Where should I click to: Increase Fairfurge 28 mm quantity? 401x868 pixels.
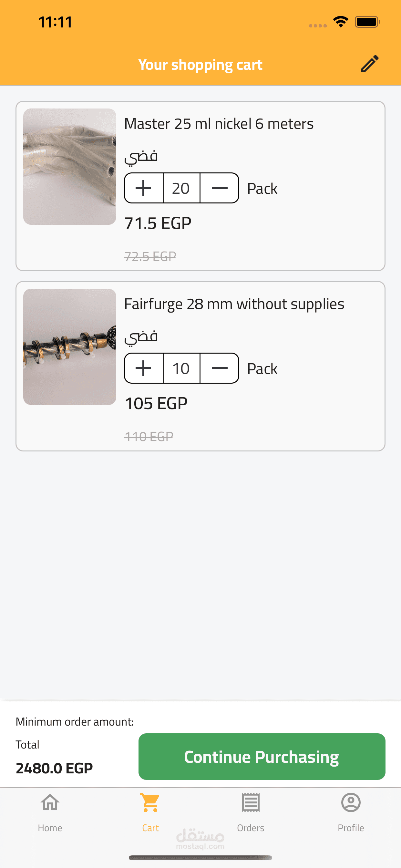tap(144, 368)
